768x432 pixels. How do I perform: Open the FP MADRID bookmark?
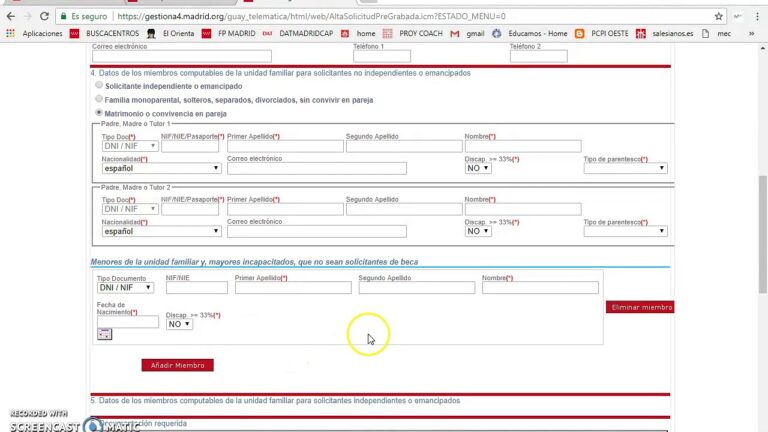pyautogui.click(x=229, y=33)
